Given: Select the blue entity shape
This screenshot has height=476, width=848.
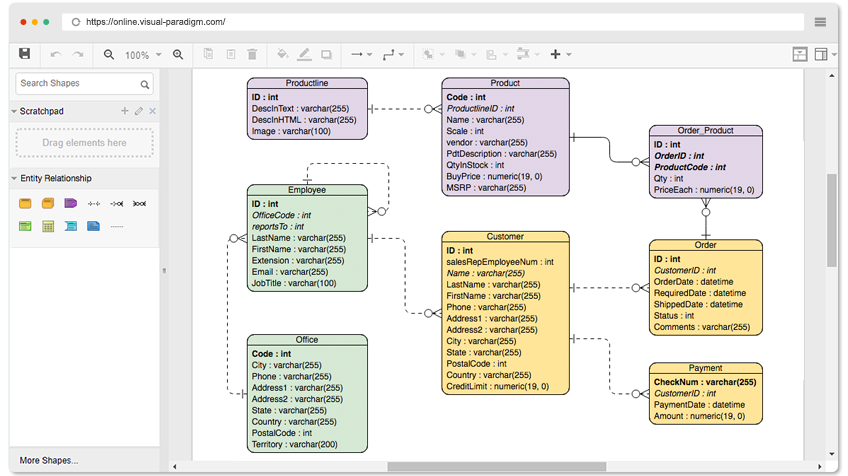Looking at the screenshot, I should coord(94,226).
